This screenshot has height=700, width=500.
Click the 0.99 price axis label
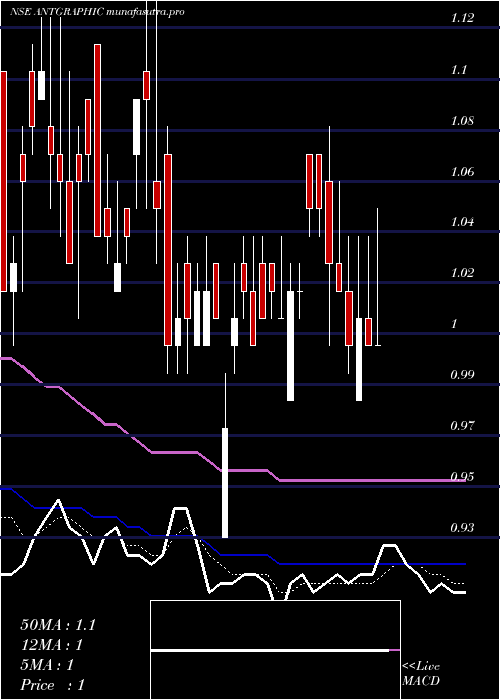(462, 375)
